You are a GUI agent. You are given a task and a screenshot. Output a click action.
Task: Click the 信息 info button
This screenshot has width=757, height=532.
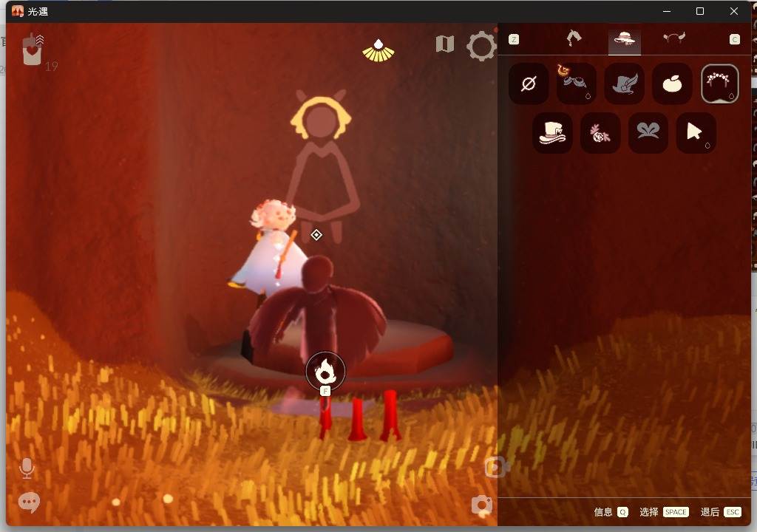(x=611, y=512)
